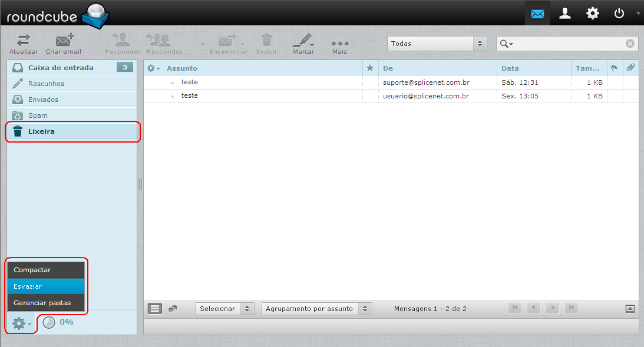Log out using the power icon
The height and width of the screenshot is (347, 644).
click(x=619, y=14)
